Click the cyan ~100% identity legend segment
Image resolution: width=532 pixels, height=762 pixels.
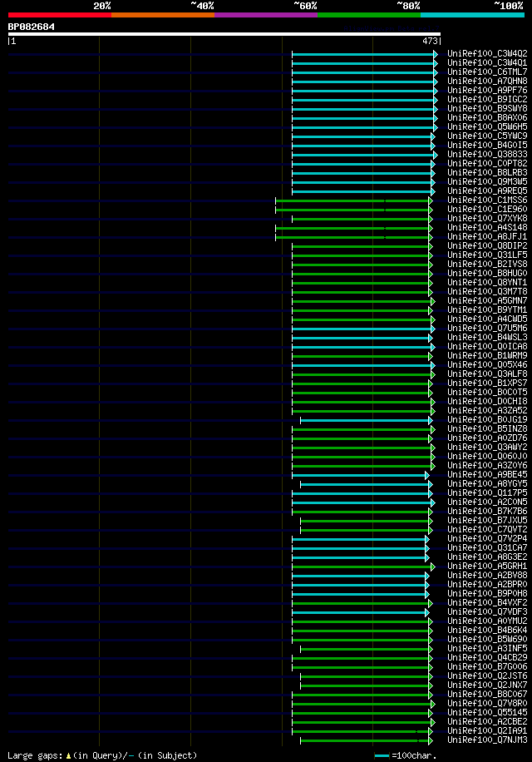[472, 15]
